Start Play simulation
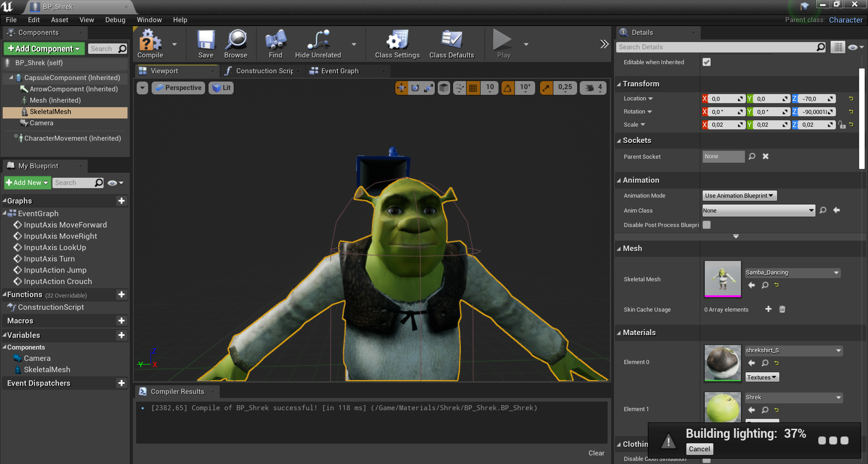This screenshot has height=464, width=868. (x=503, y=44)
